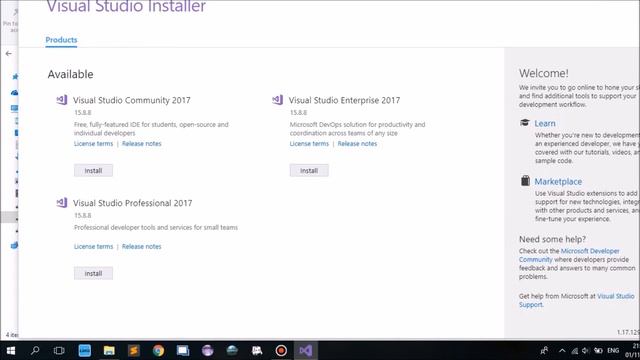Open the Products tab
640x360 pixels.
(61, 40)
